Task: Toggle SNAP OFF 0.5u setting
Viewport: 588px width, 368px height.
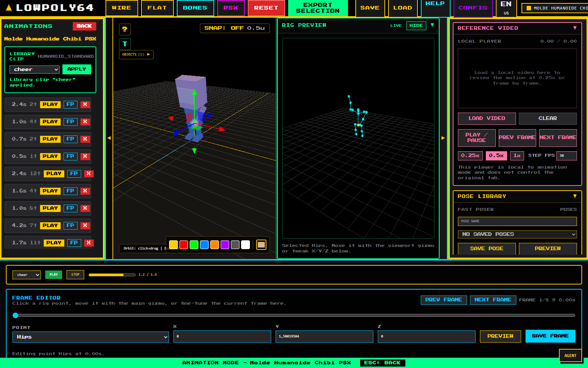Action: (234, 28)
